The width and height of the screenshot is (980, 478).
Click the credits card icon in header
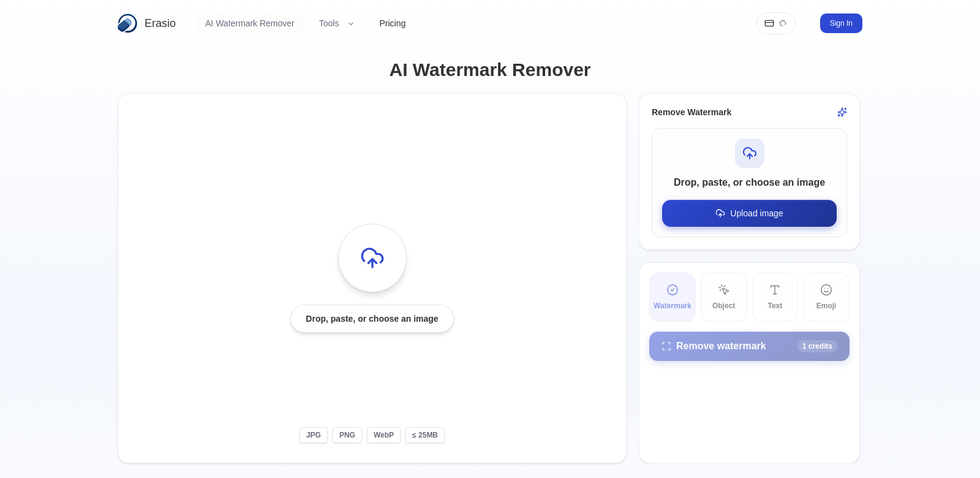point(769,23)
